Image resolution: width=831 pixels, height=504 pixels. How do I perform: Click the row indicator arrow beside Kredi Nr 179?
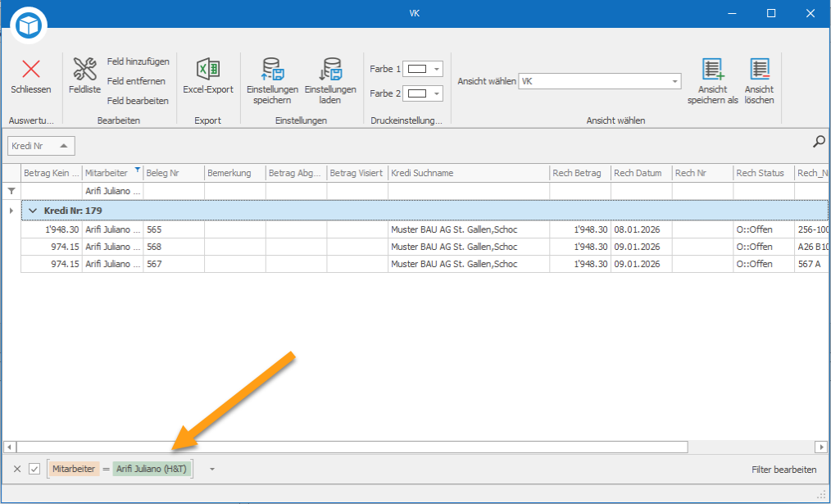coord(11,211)
